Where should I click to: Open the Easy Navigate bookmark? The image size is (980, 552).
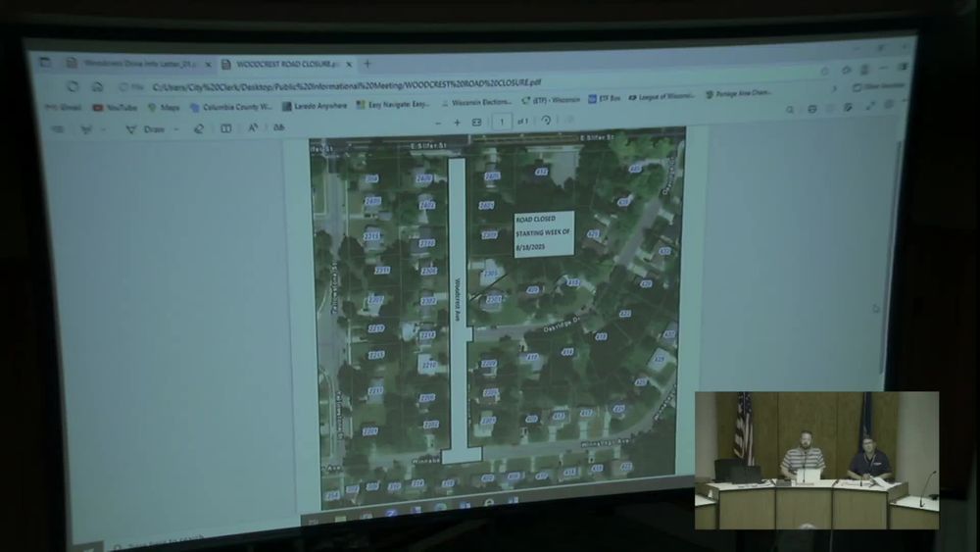click(x=393, y=104)
